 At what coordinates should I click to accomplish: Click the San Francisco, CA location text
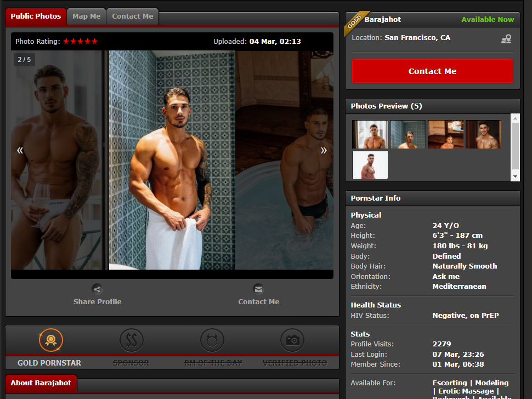pyautogui.click(x=417, y=38)
